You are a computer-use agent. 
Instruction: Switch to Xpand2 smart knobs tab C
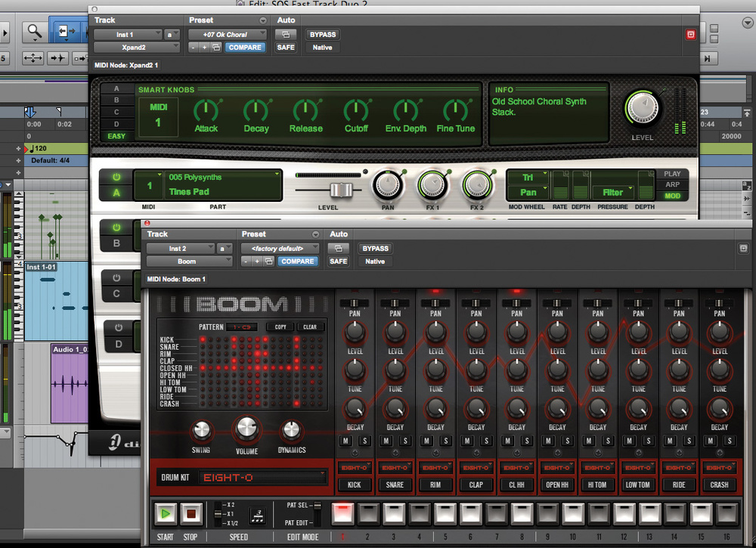coord(116,112)
